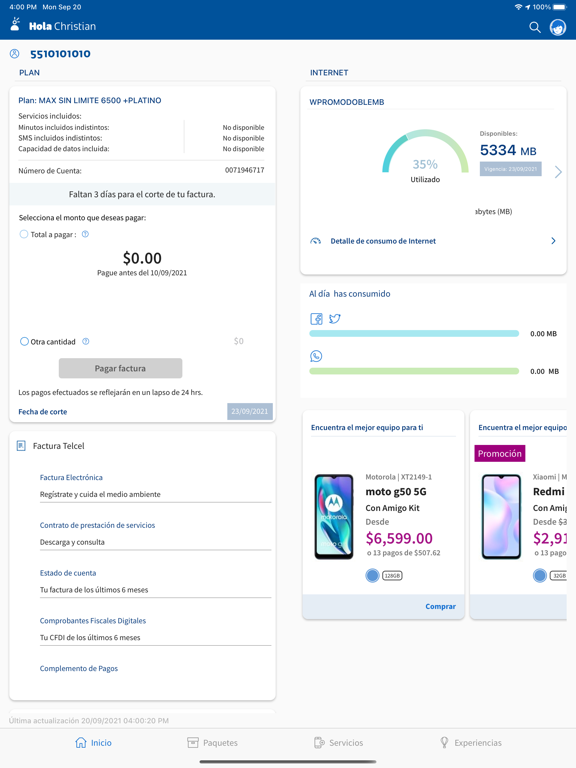
Task: Tap the moto g50 5G phone image
Action: [334, 517]
